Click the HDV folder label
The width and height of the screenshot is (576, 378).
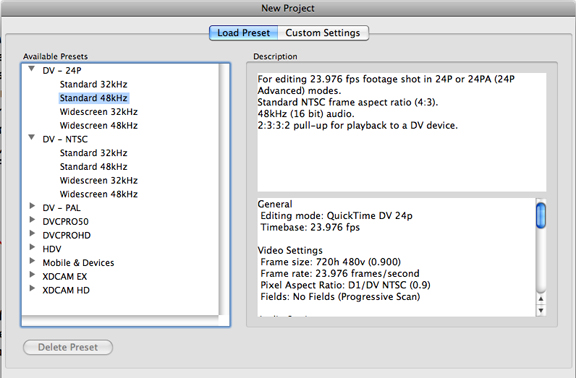[52, 249]
